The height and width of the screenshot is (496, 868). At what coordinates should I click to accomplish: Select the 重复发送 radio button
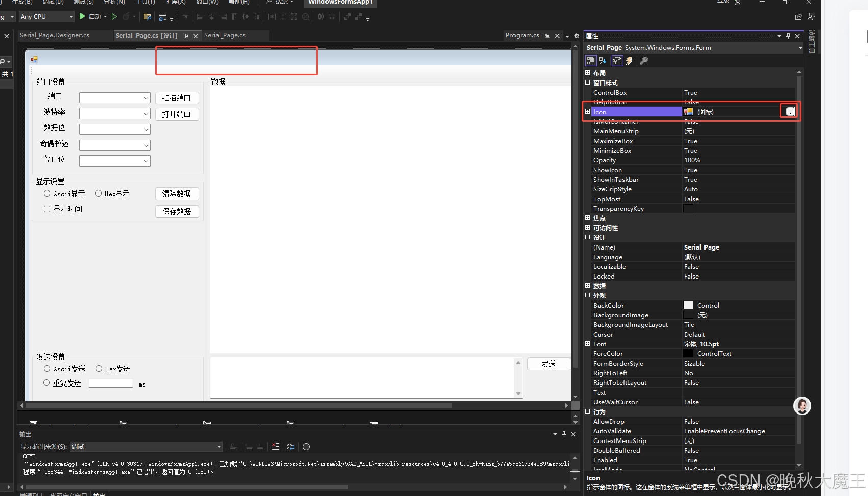pyautogui.click(x=46, y=383)
